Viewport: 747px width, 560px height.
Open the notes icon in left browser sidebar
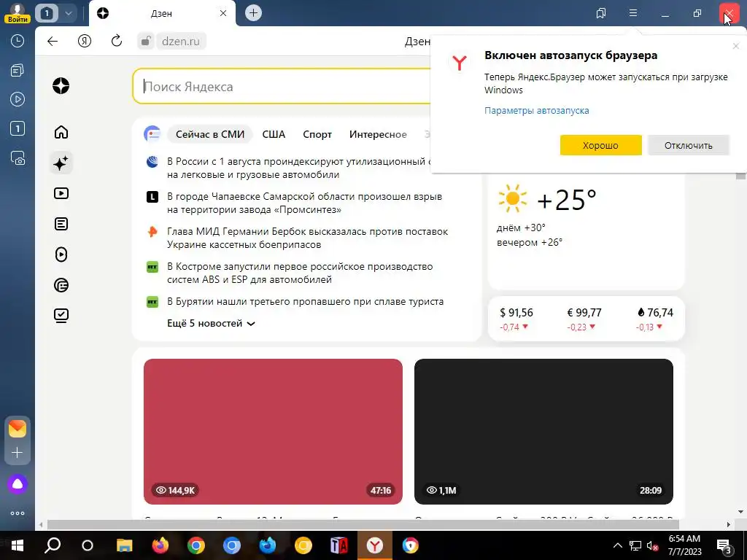tap(18, 71)
